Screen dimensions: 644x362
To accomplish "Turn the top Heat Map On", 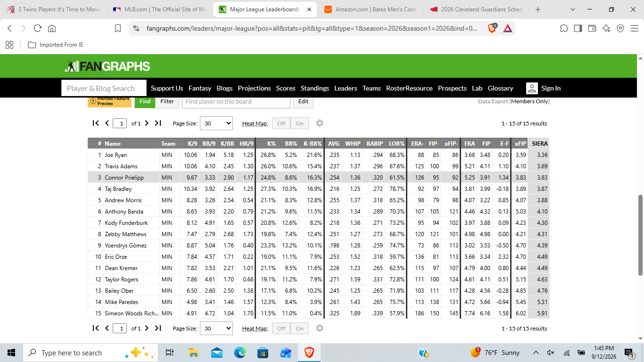I will 299,123.
